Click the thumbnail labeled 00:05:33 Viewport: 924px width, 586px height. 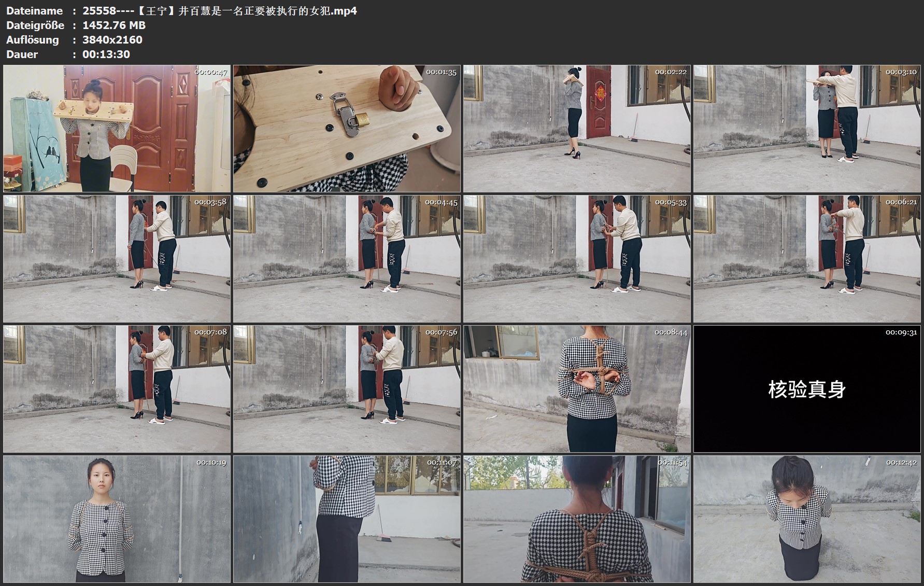click(577, 259)
